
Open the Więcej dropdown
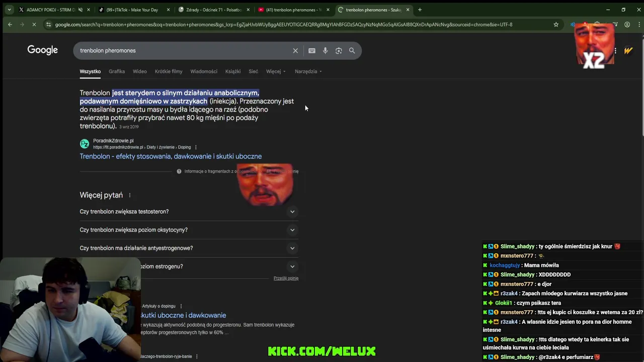tap(276, 71)
